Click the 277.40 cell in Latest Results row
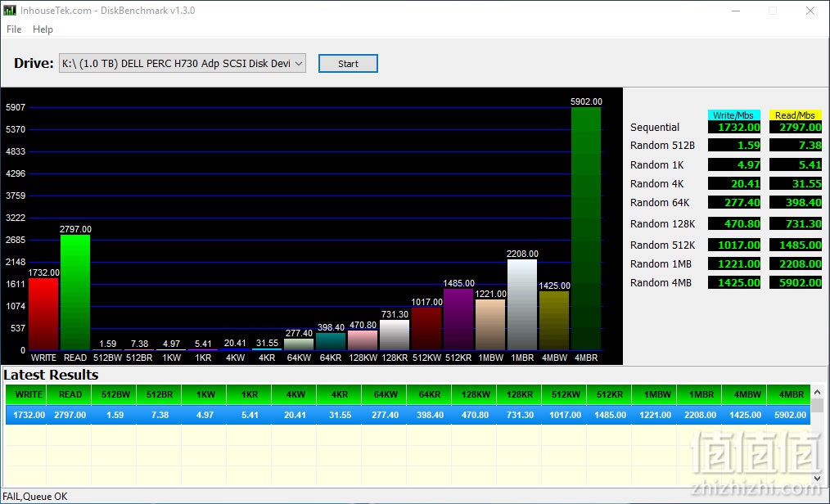The image size is (830, 504). 385,415
